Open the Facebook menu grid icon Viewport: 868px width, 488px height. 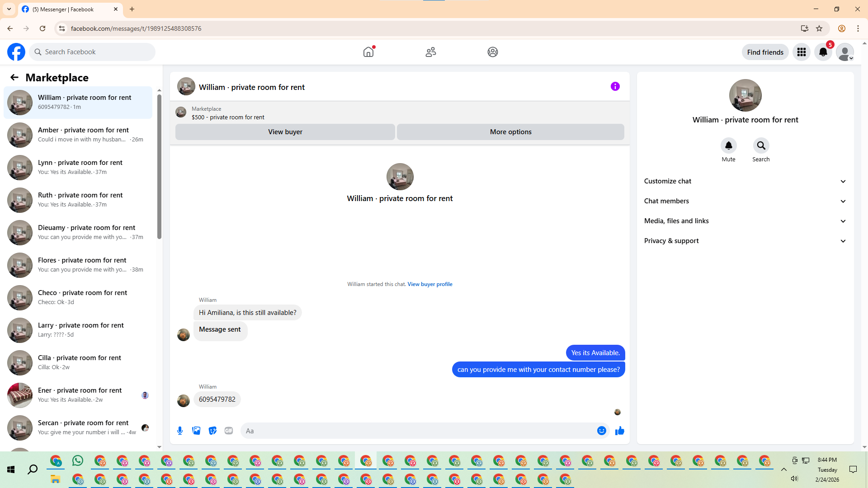801,52
